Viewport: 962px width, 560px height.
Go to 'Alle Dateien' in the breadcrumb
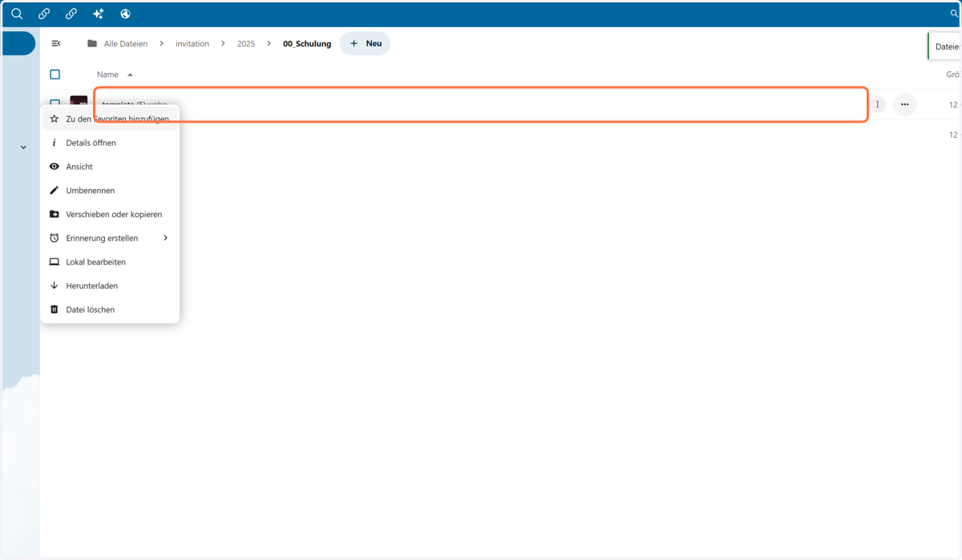point(126,44)
